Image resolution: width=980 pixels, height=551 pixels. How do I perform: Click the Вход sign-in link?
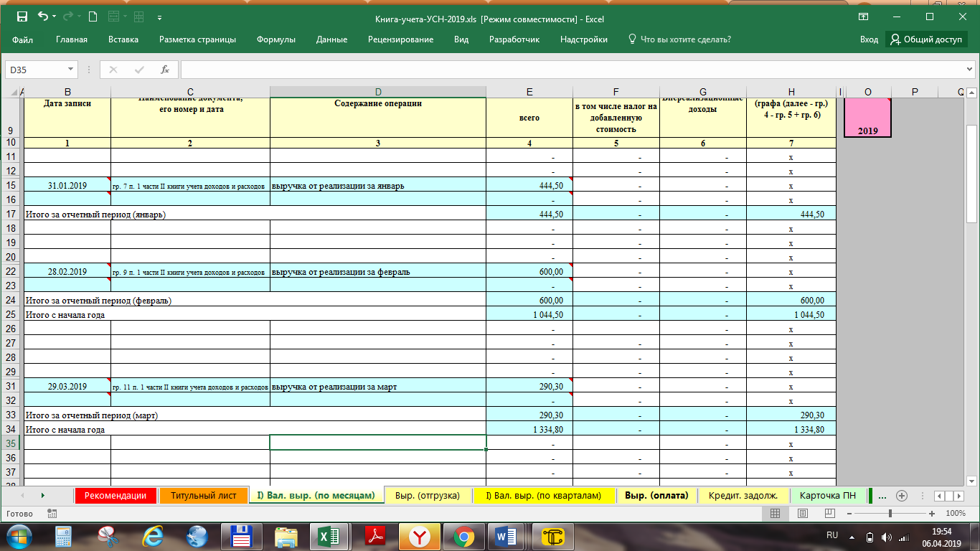pos(869,39)
